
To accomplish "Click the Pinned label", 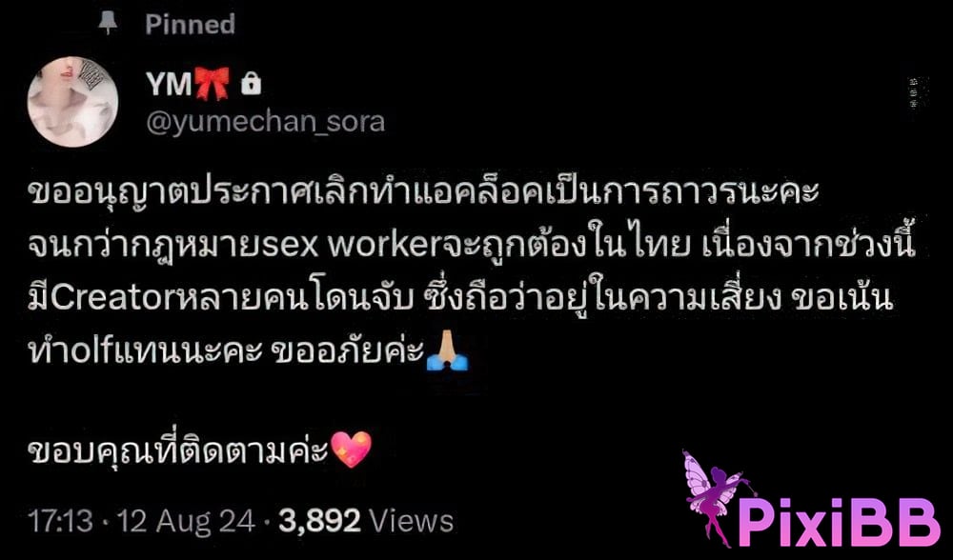I will click(190, 25).
